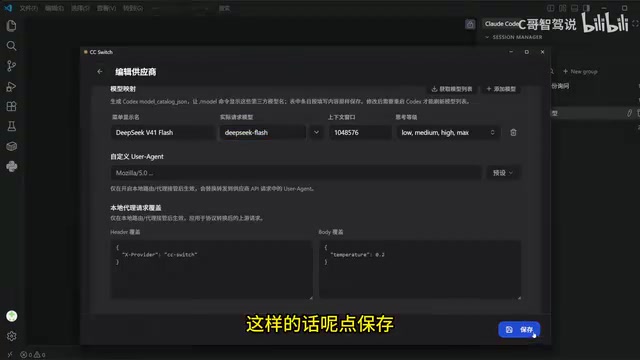
Task: Click the 添加模型 button
Action: click(x=501, y=89)
